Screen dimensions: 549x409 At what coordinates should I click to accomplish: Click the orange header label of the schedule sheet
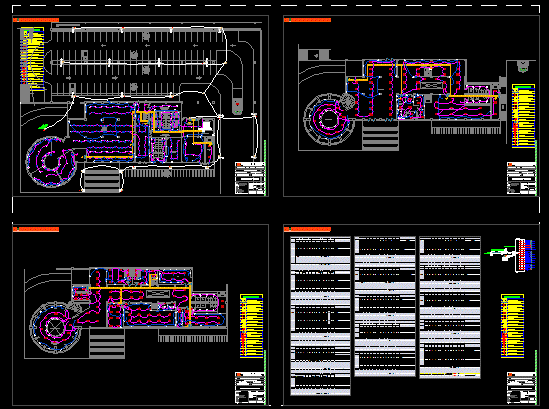(307, 229)
